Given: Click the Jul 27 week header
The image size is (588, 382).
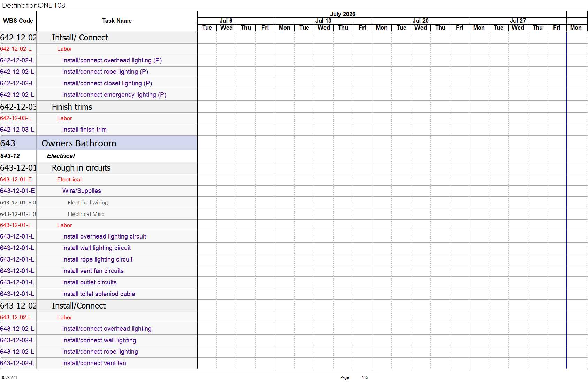Looking at the screenshot, I should (x=518, y=21).
